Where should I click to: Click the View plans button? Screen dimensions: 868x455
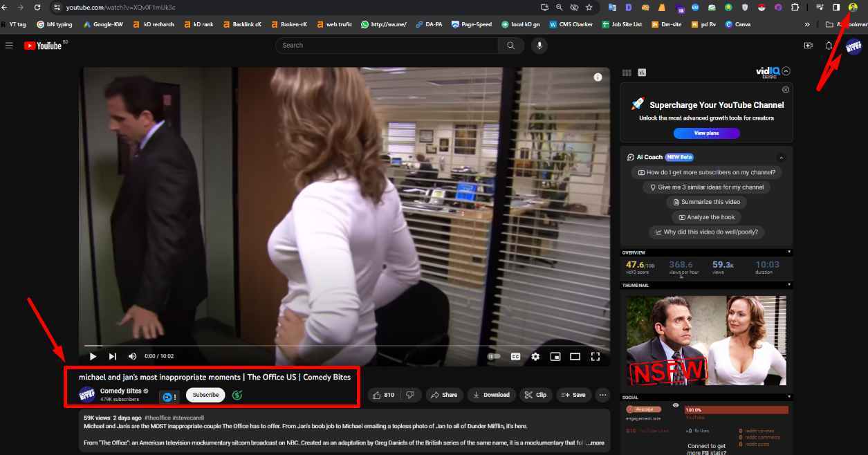pos(706,133)
